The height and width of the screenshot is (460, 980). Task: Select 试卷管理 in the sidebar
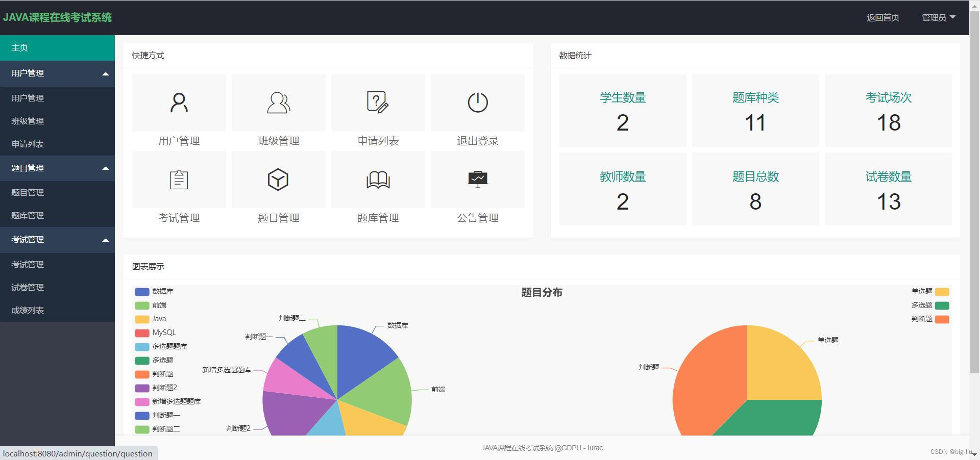[x=57, y=287]
